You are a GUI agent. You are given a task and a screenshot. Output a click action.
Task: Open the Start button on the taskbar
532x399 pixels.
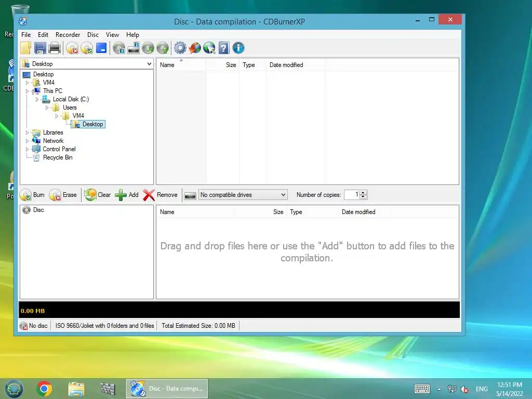(14, 389)
